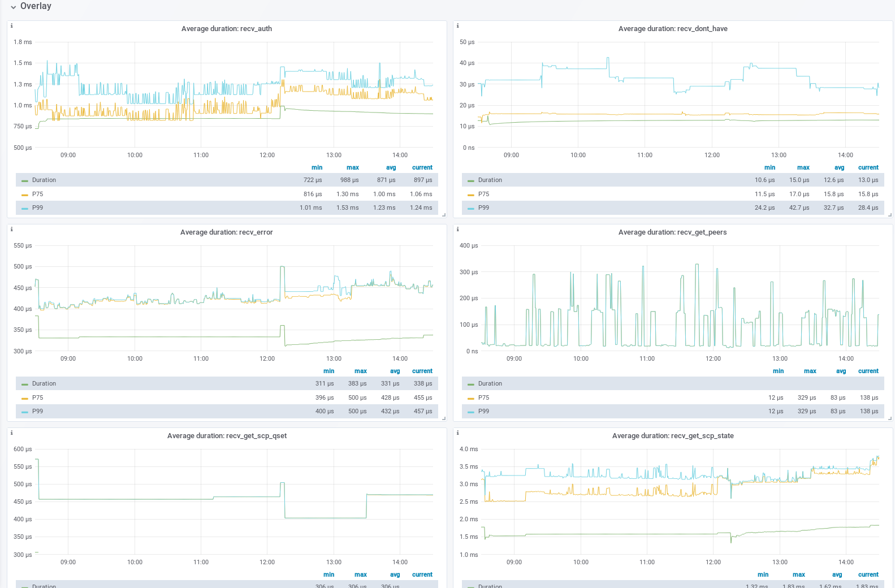Open info icon on recv_dont_have panel
The width and height of the screenshot is (895, 588).
pos(457,26)
